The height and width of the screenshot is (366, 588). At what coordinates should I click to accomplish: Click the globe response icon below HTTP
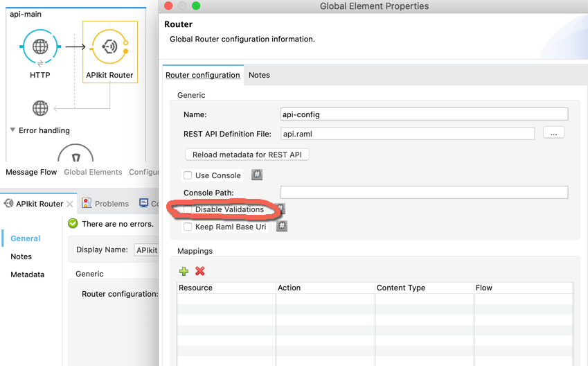pyautogui.click(x=40, y=108)
